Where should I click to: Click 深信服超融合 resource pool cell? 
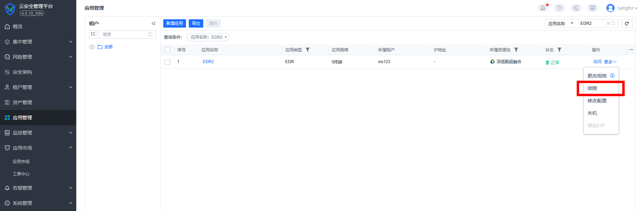[506, 62]
